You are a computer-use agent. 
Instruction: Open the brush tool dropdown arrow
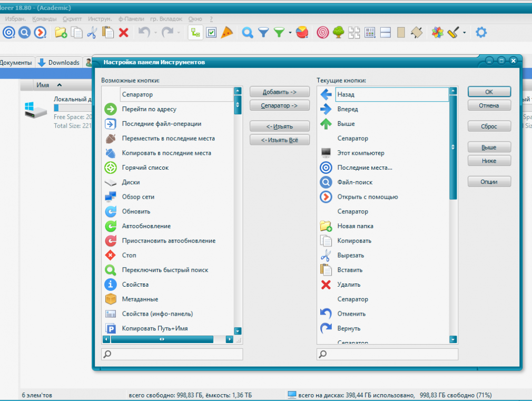pos(465,33)
